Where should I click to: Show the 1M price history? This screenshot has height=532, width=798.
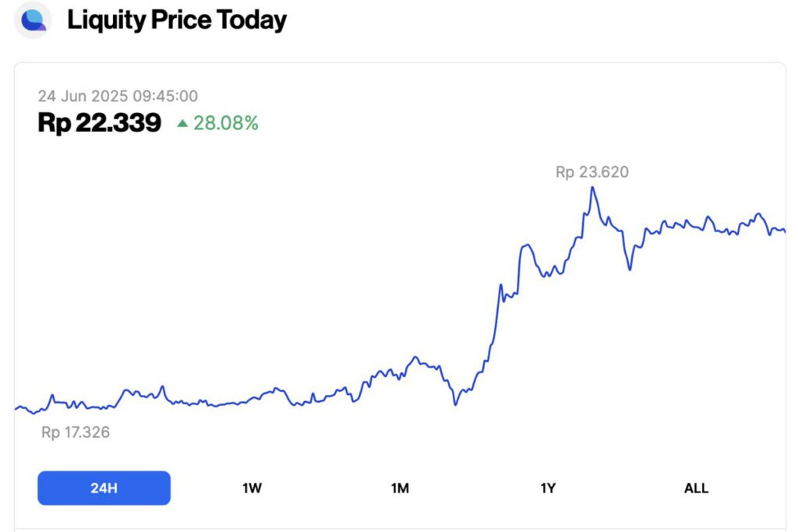click(x=400, y=488)
